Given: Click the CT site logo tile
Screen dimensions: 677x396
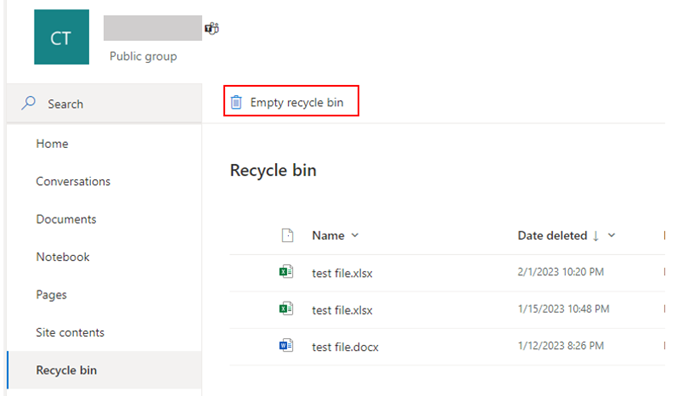Looking at the screenshot, I should 61,37.
